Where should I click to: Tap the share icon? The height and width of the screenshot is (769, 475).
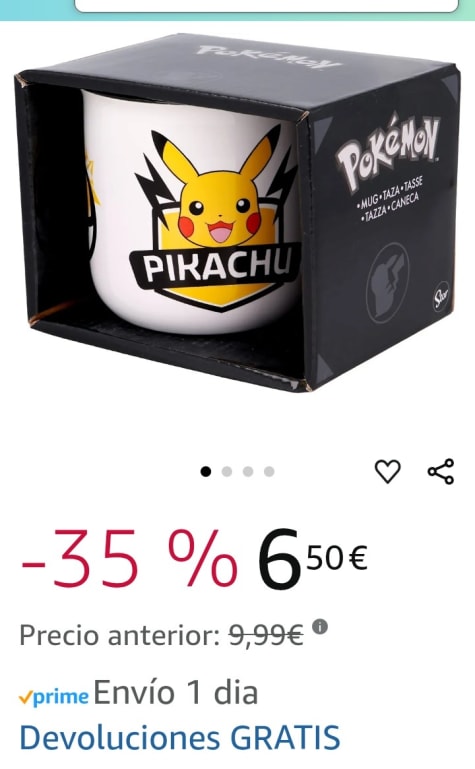tap(441, 471)
